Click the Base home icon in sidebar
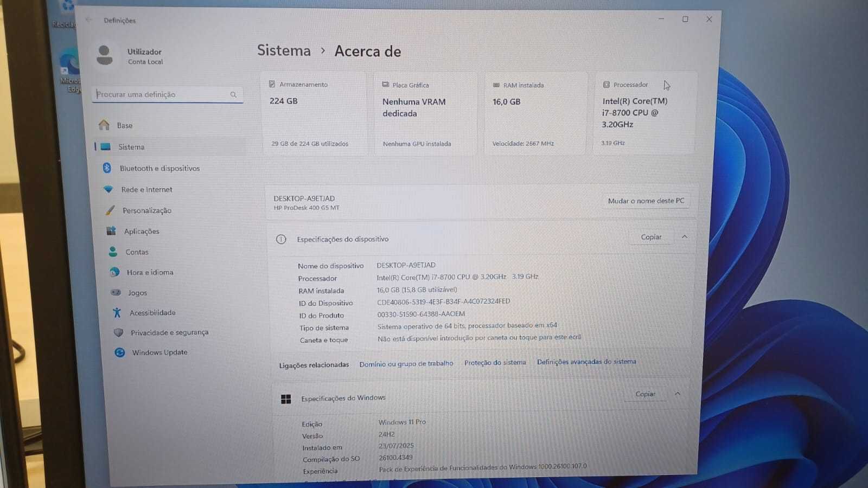This screenshot has height=488, width=868. (x=104, y=125)
